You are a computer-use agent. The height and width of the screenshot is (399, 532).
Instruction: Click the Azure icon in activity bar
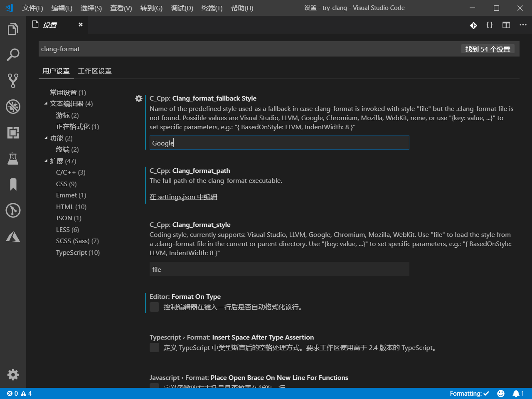point(13,236)
